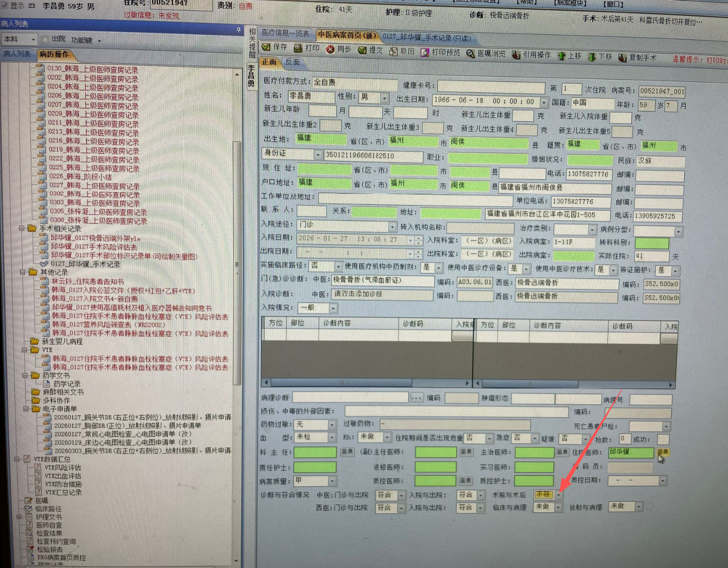The width and height of the screenshot is (728, 568).
Task: Click the 新生婴儿病程 folder icon
Action: [34, 341]
